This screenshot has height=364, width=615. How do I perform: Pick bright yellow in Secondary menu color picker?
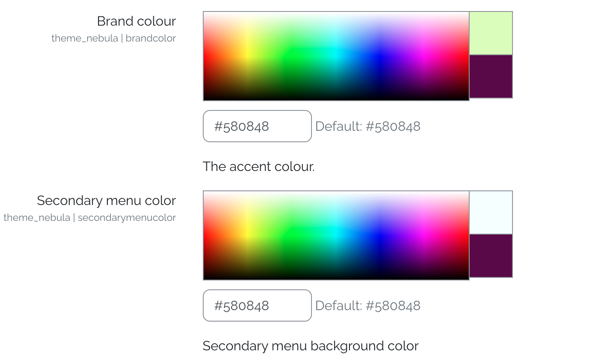click(247, 233)
